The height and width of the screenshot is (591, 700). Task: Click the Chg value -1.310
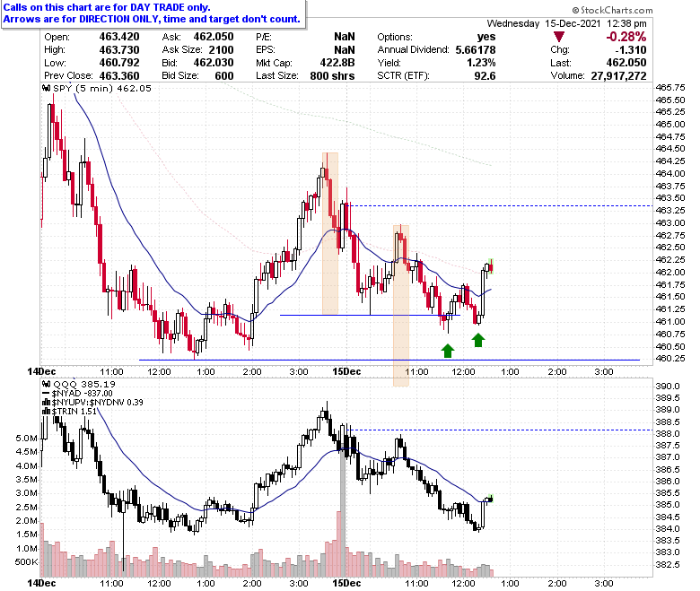pyautogui.click(x=631, y=50)
